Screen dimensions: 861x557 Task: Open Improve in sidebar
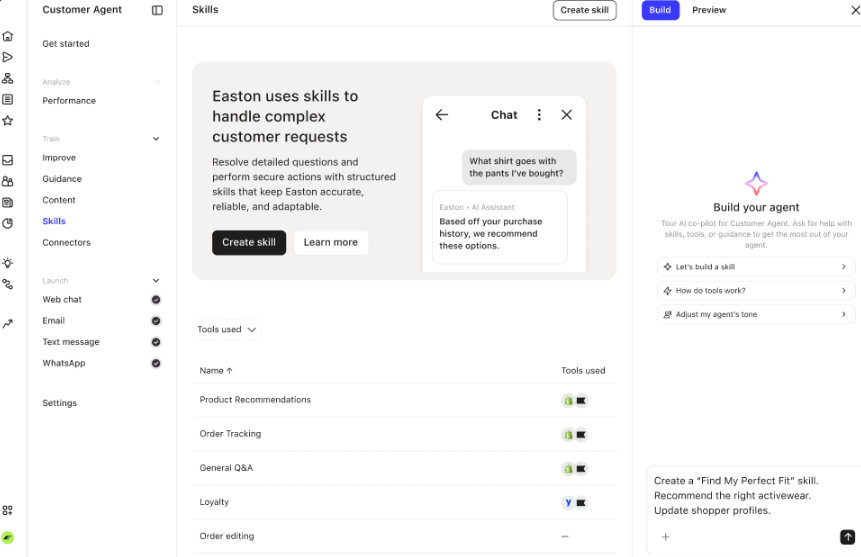(59, 158)
